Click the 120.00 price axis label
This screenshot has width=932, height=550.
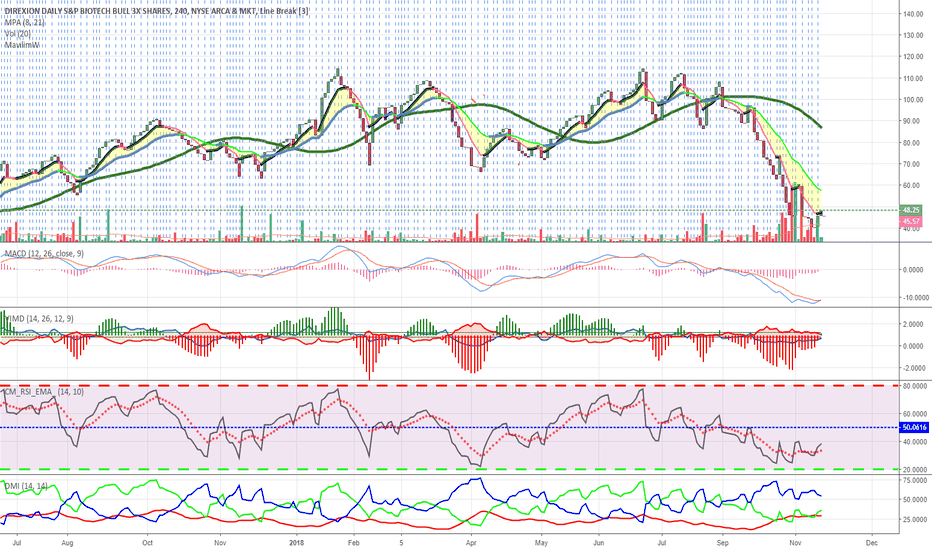(912, 56)
